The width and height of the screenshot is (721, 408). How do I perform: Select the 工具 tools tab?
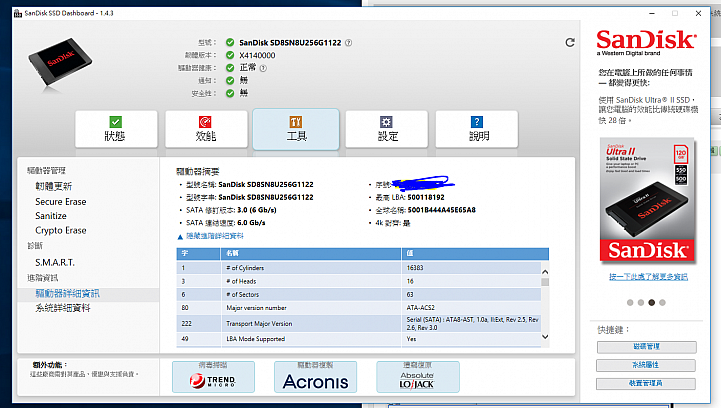coord(296,129)
